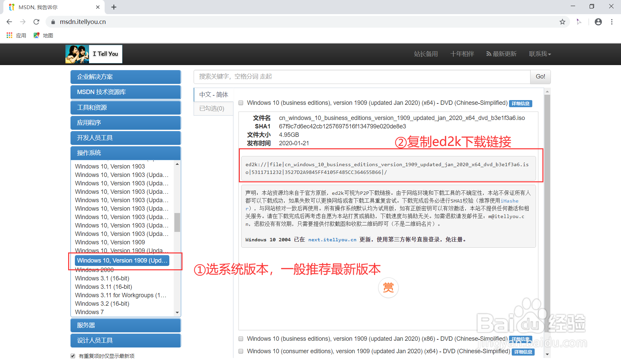The image size is (621, 364).
Task: Select Windows 3.2 (16-bit) in list
Action: [102, 304]
